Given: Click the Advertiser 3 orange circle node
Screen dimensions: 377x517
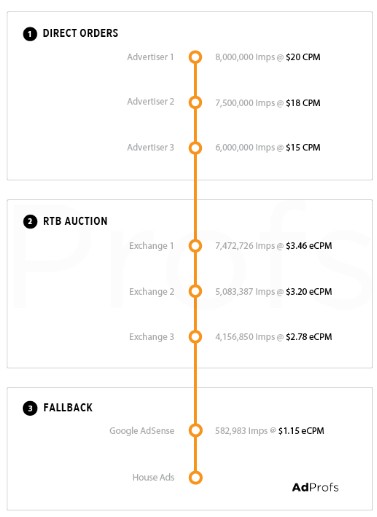Looking at the screenshot, I should click(x=195, y=147).
